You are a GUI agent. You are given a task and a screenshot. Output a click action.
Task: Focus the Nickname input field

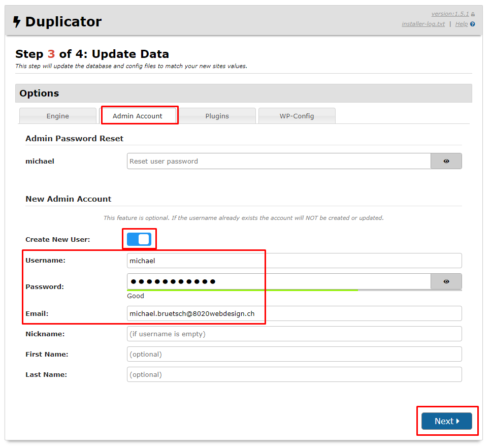click(x=294, y=334)
